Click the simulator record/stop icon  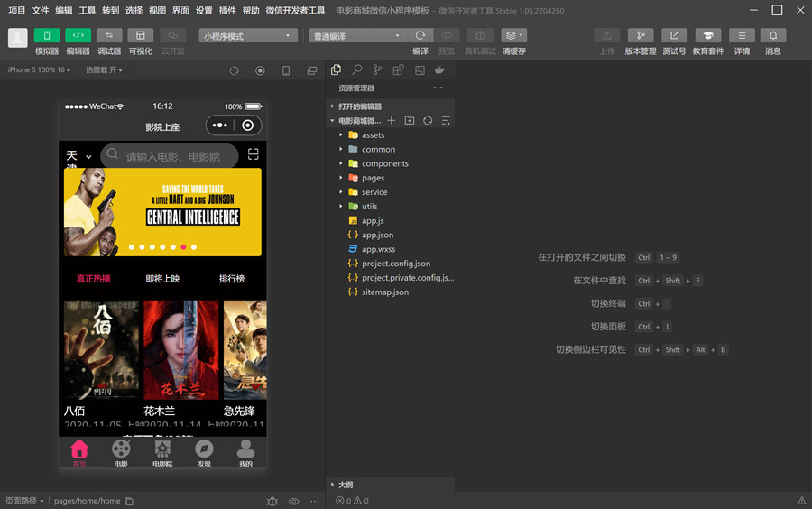[x=260, y=70]
